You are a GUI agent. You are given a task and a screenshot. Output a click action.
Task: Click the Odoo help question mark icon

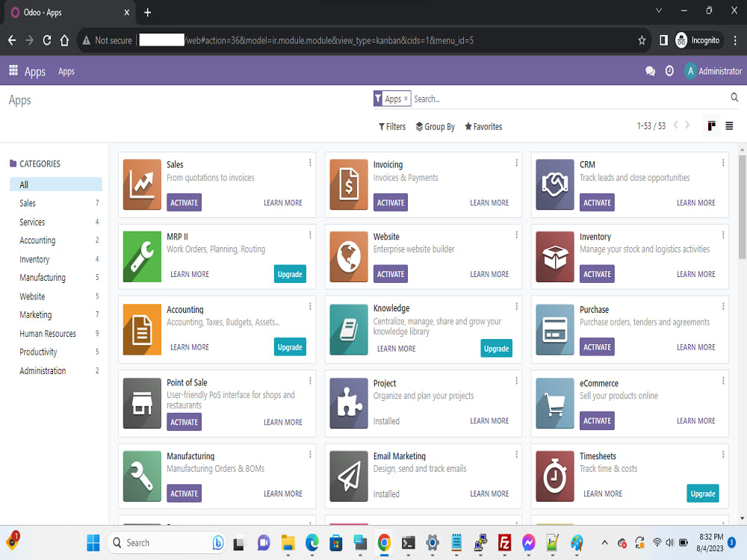[x=669, y=70]
